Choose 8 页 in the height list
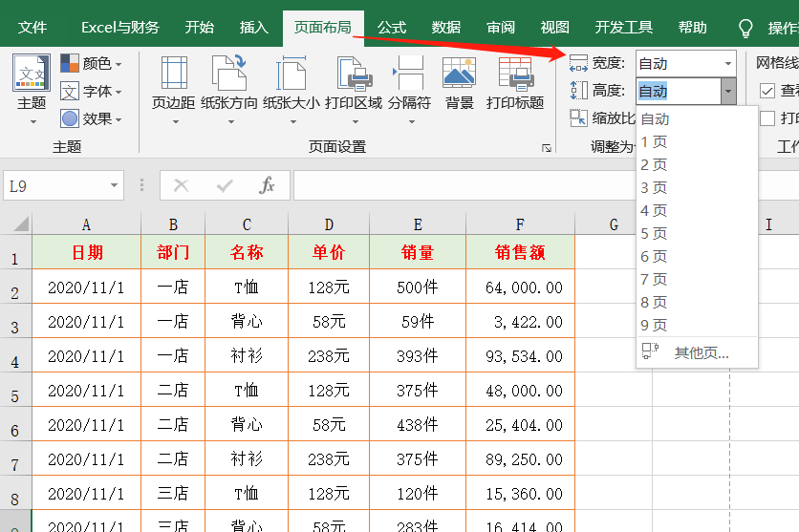Screen dimensions: 799x532 (x=697, y=303)
